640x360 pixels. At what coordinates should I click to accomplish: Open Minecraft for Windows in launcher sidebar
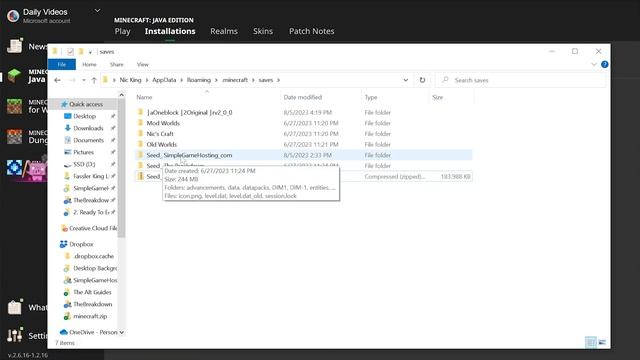click(27, 106)
